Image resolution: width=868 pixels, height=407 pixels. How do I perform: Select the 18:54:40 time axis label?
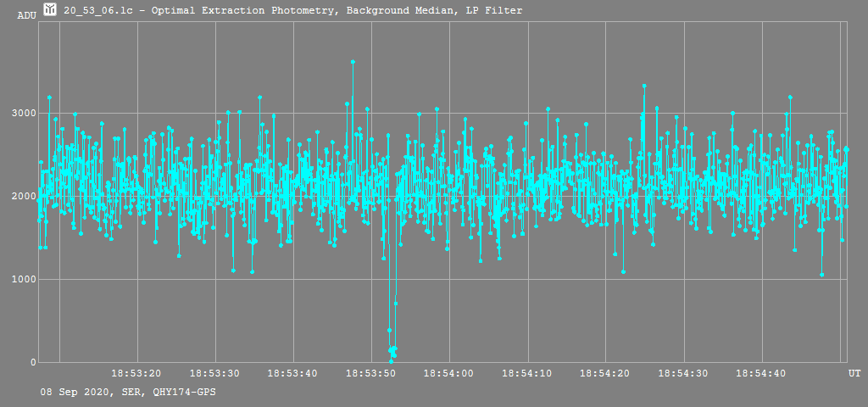pyautogui.click(x=761, y=374)
